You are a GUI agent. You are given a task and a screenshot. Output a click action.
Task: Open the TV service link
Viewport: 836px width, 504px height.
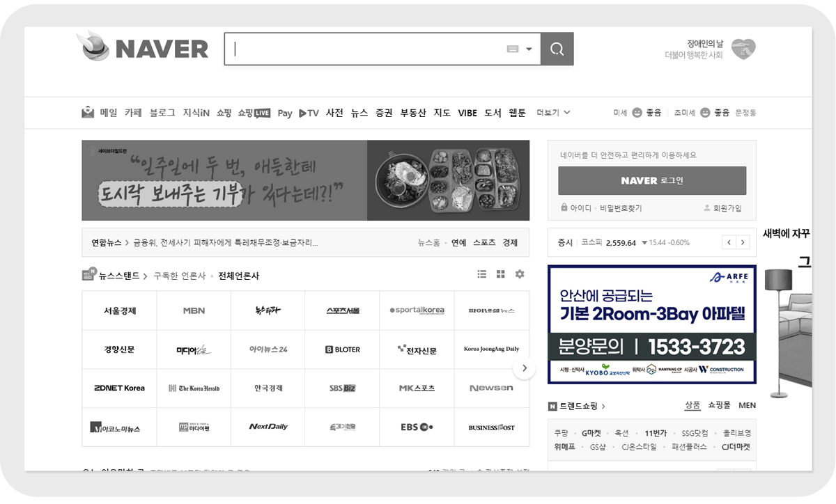pyautogui.click(x=309, y=113)
